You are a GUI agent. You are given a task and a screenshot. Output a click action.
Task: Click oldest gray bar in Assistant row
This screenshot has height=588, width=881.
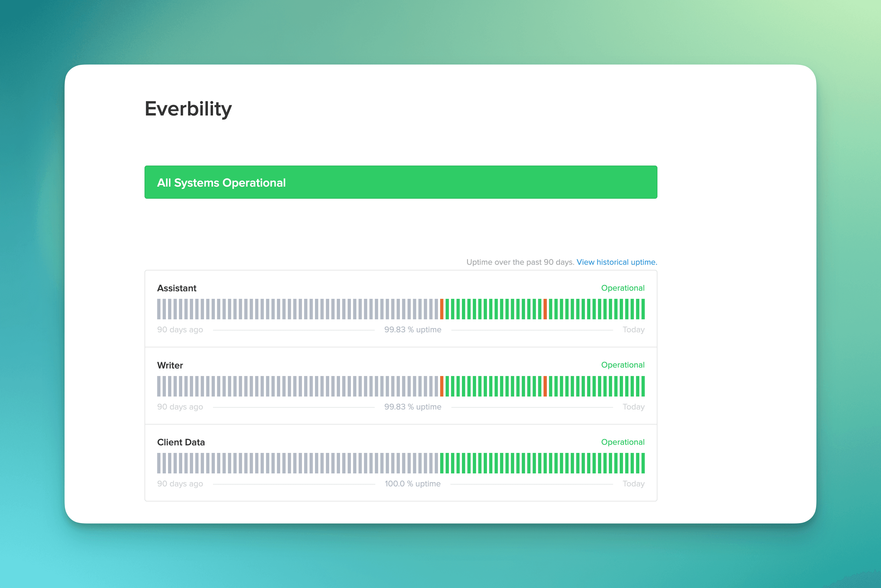pos(159,309)
